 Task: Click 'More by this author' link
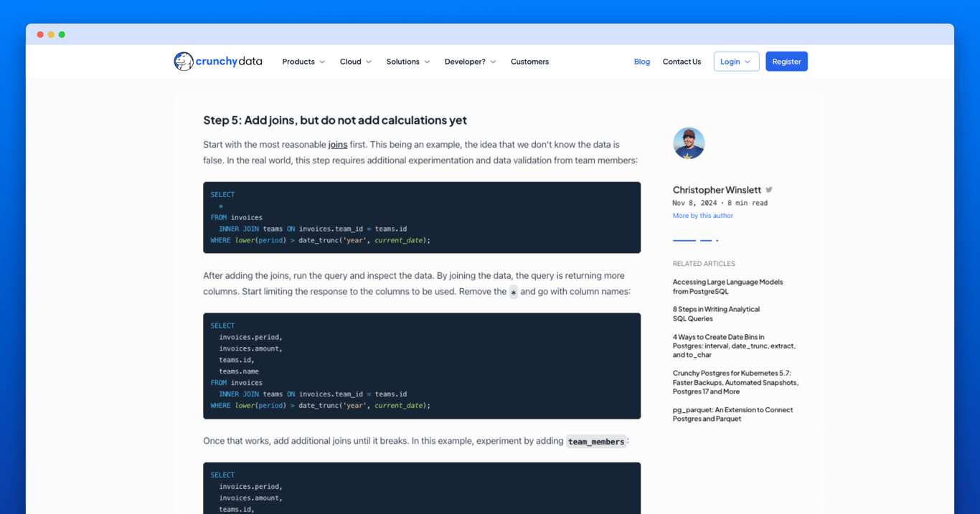703,216
